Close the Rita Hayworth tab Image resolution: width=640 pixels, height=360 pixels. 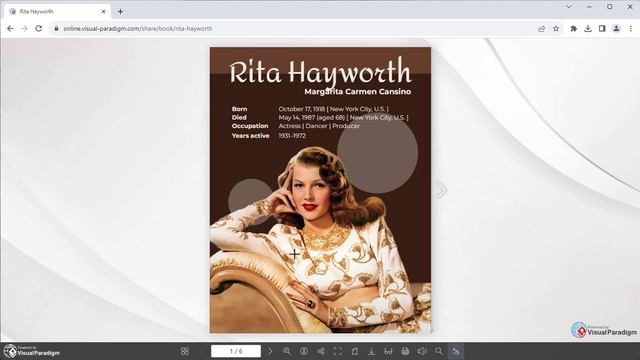coord(103,12)
